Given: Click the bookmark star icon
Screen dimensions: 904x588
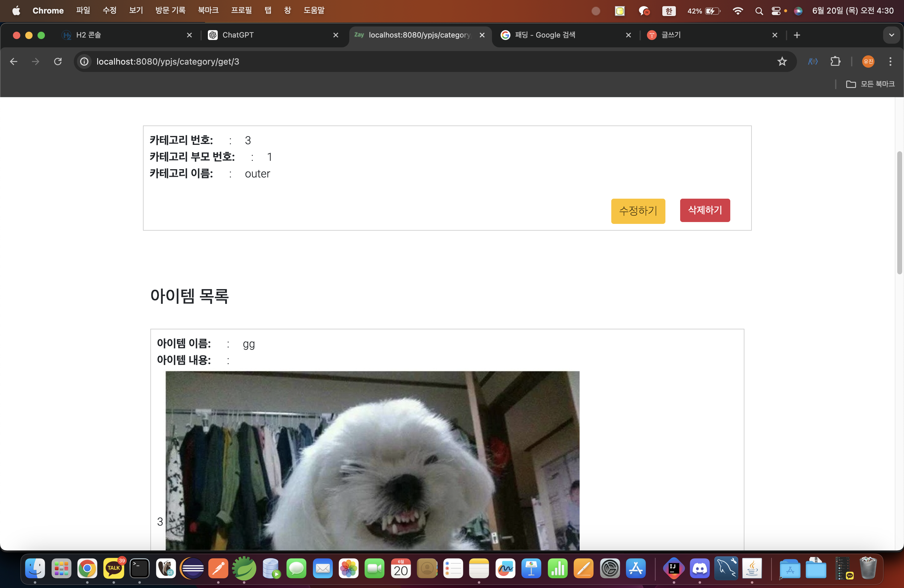Looking at the screenshot, I should click(782, 62).
